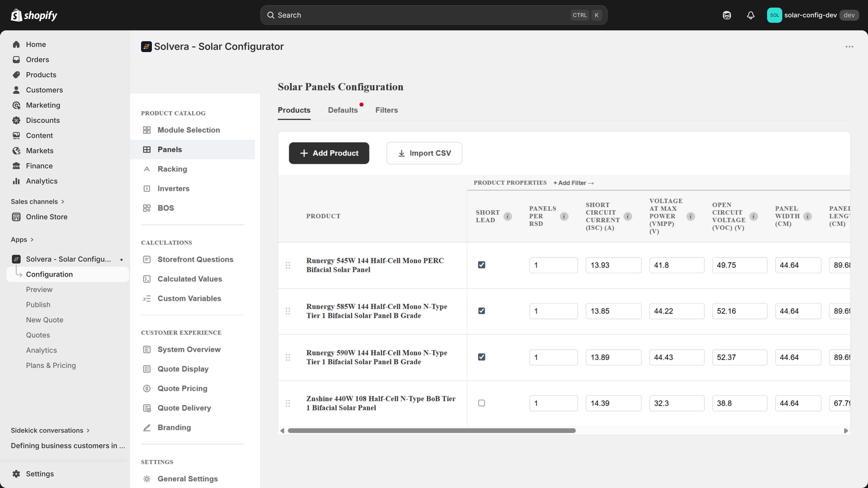Click the Module Selection grid icon
This screenshot has width=868, height=488.
pos(146,130)
